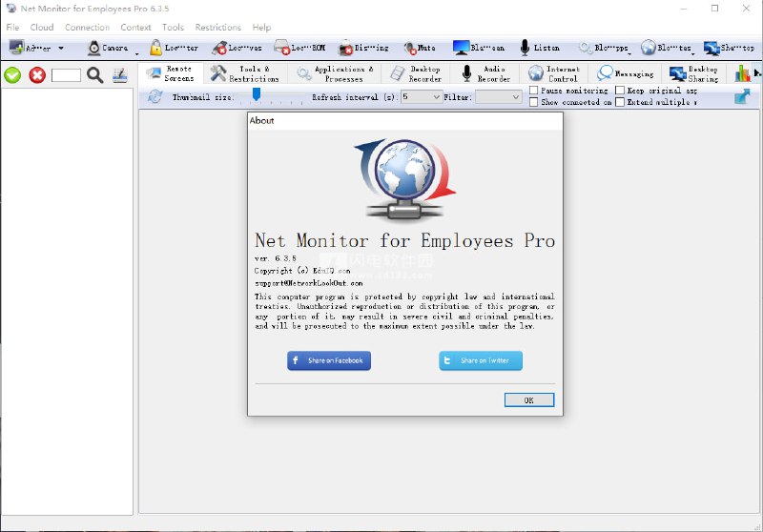The image size is (763, 532).
Task: Click the green checkmark select-all icon
Action: [x=12, y=75]
